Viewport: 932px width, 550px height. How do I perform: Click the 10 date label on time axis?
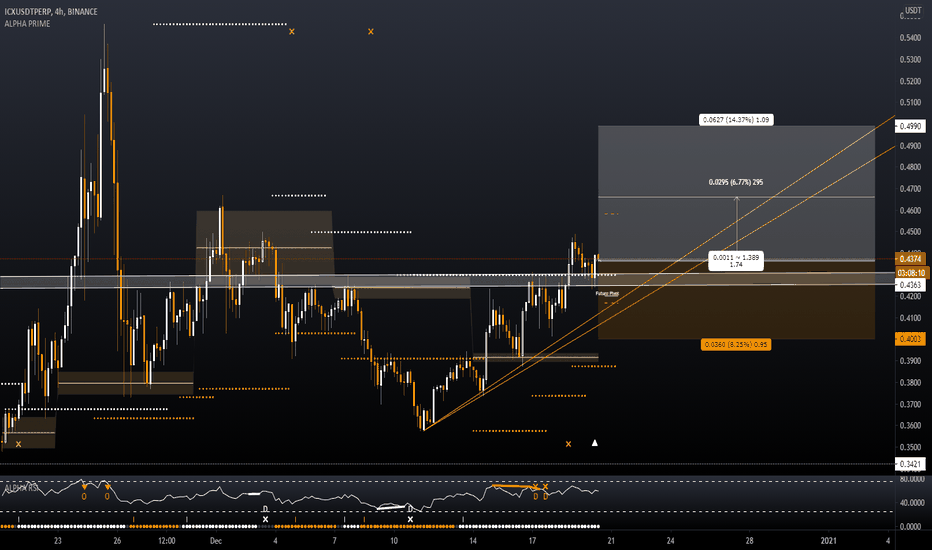tap(393, 540)
